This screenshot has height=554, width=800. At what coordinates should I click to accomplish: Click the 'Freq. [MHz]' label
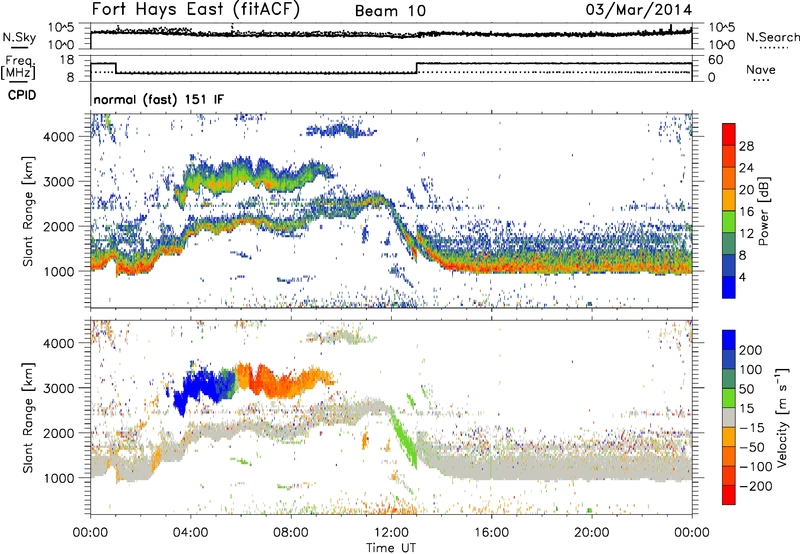pyautogui.click(x=18, y=68)
